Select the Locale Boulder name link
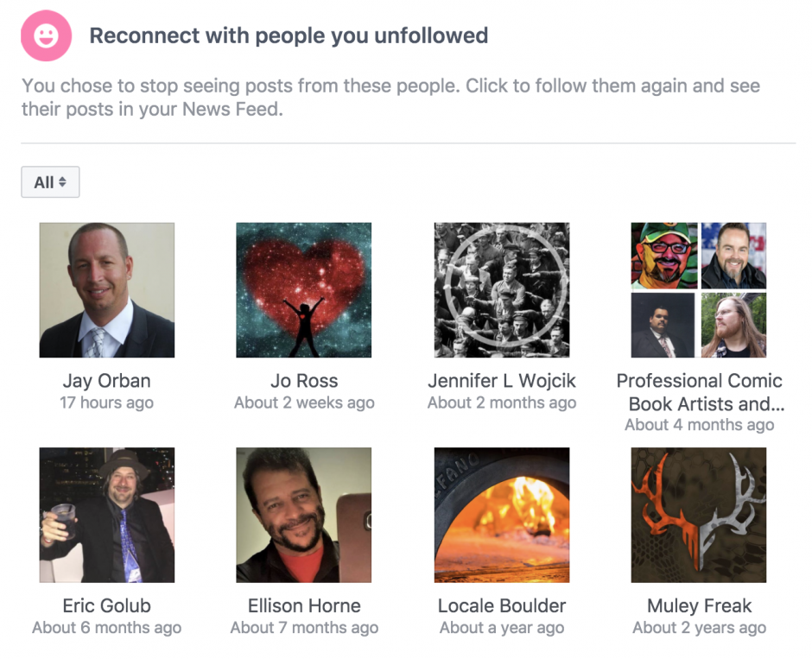 pyautogui.click(x=502, y=605)
